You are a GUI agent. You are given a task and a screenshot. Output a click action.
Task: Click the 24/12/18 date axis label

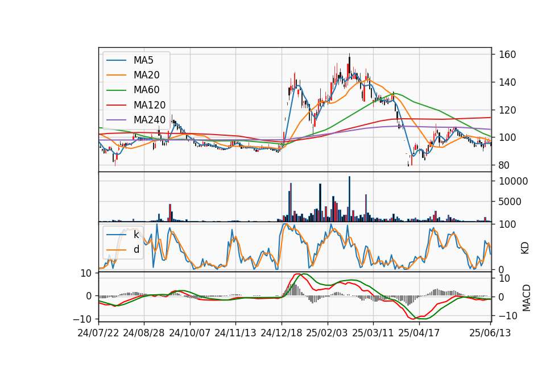tap(282, 333)
